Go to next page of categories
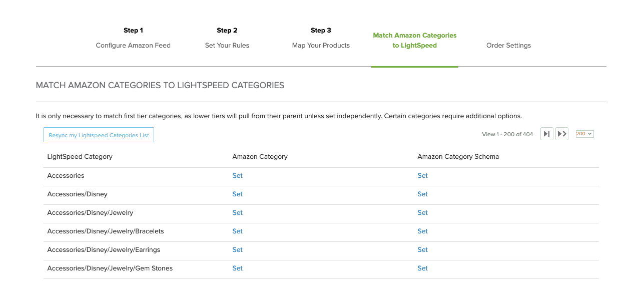Viewport: 644px width, 283px height. pos(546,134)
